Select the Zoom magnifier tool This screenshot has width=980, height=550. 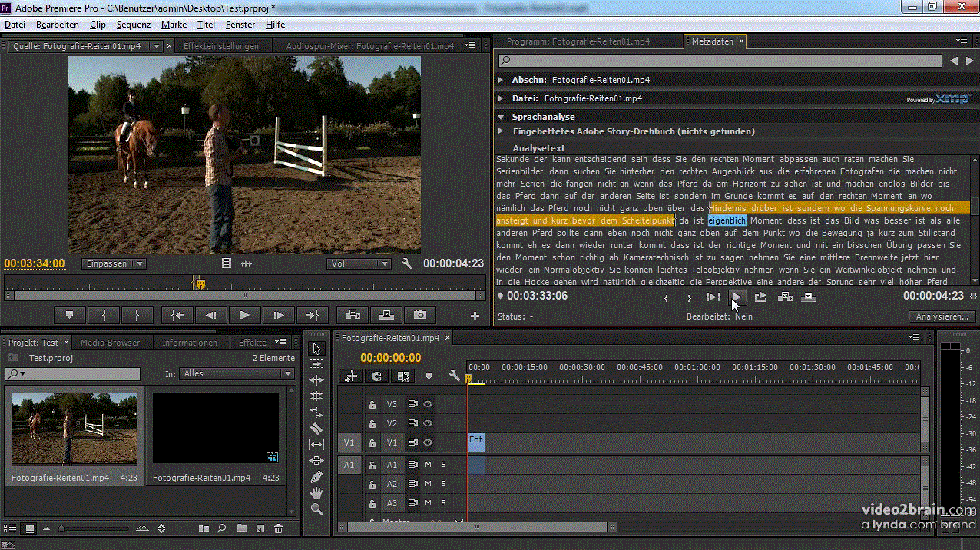pyautogui.click(x=316, y=509)
